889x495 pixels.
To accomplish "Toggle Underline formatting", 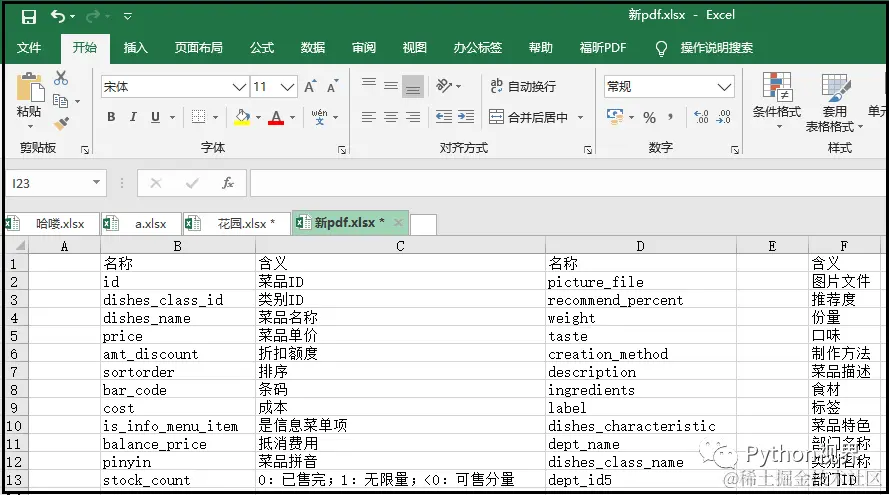I will [155, 117].
